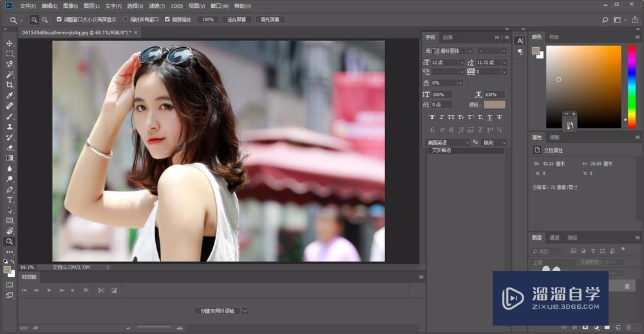
Task: Click the timeline scissors split icon
Action: tap(100, 290)
